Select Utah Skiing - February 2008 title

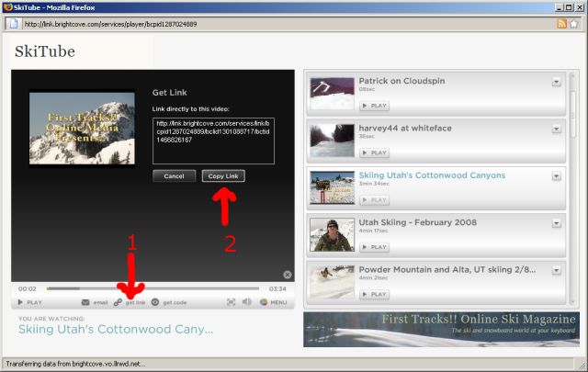click(417, 222)
